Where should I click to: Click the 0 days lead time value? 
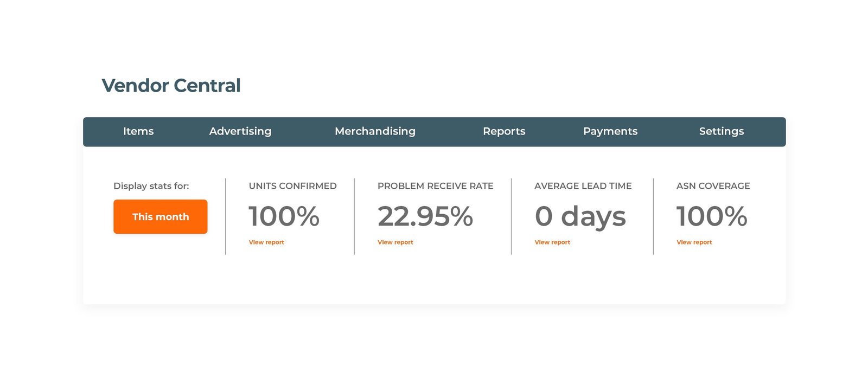580,216
